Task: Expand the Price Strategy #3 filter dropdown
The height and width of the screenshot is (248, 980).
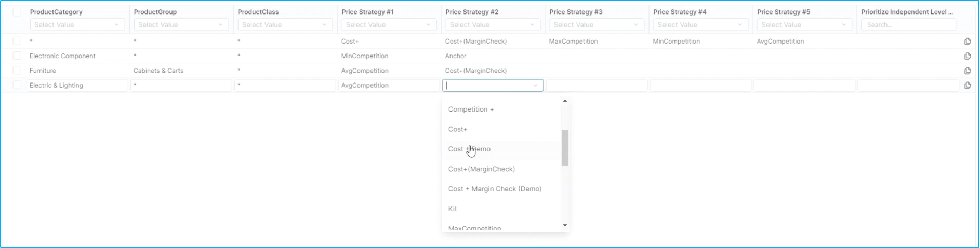Action: [597, 25]
